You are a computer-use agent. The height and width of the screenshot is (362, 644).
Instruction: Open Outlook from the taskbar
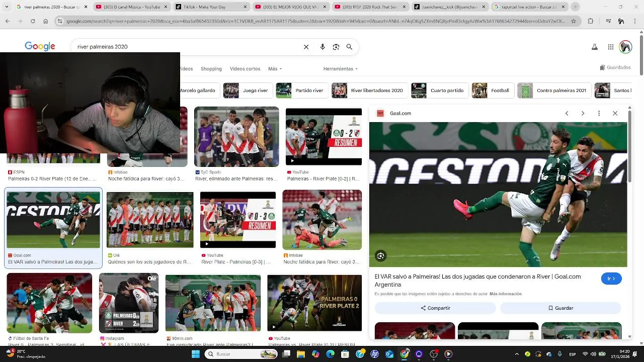click(x=389, y=354)
